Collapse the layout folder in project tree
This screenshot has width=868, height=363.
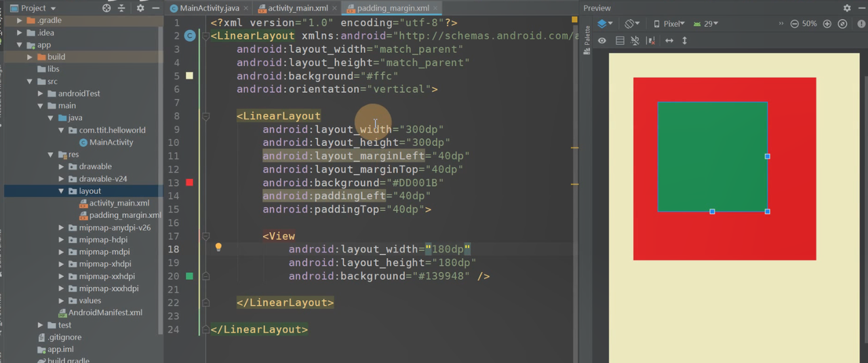62,191
